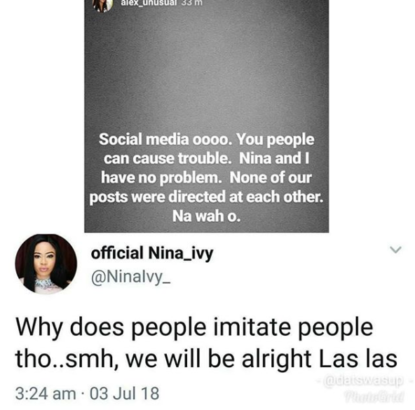Click the 33 m story timestamp
Image resolution: width=415 pixels, height=410 pixels.
pos(192,3)
